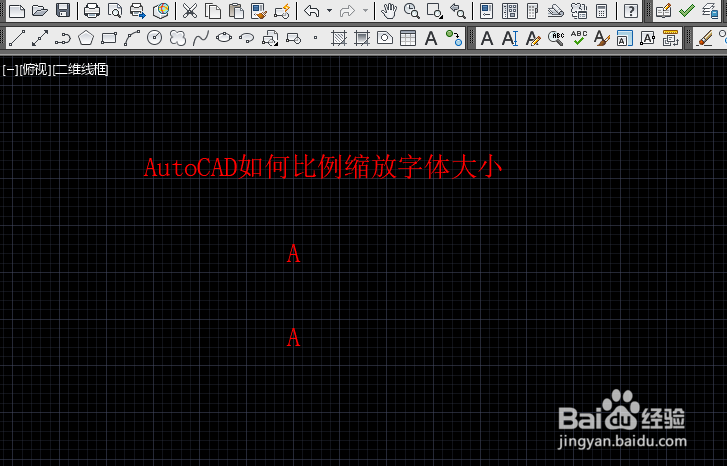Viewport: 727px width, 466px height.
Task: Select the Rectangle tool
Action: pyautogui.click(x=109, y=38)
